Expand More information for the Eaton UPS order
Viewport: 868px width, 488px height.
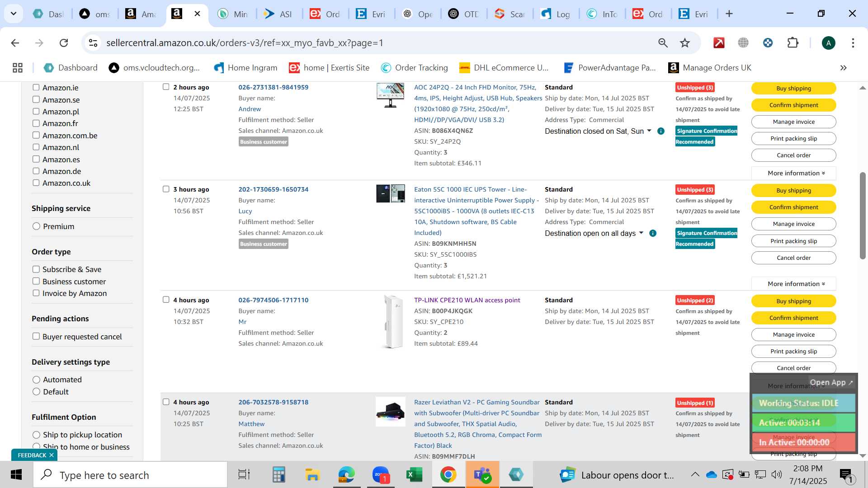pos(793,284)
